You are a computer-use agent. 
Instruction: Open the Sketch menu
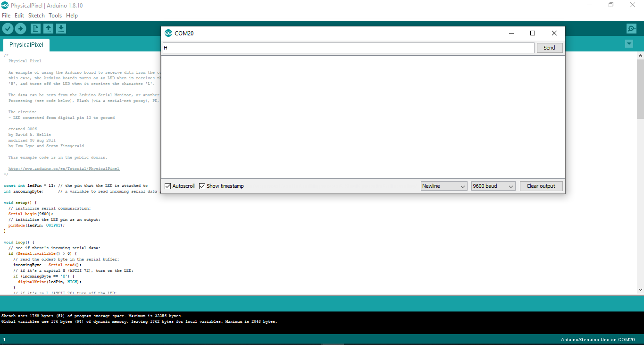pos(36,16)
